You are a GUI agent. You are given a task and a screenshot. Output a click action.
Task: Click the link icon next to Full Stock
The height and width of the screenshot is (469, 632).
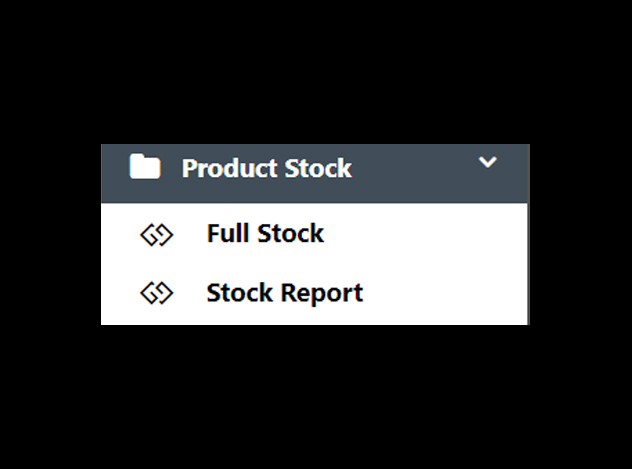[157, 235]
